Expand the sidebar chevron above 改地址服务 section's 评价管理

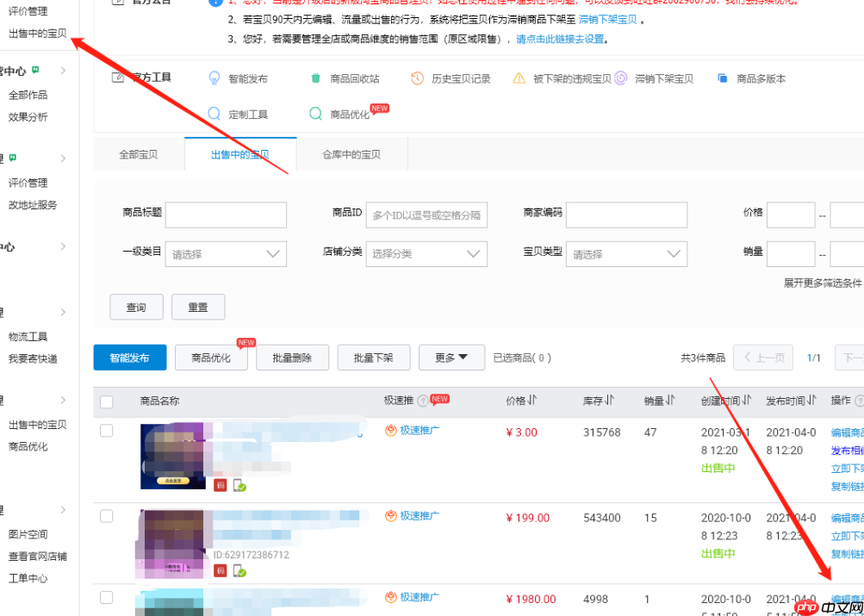point(63,159)
